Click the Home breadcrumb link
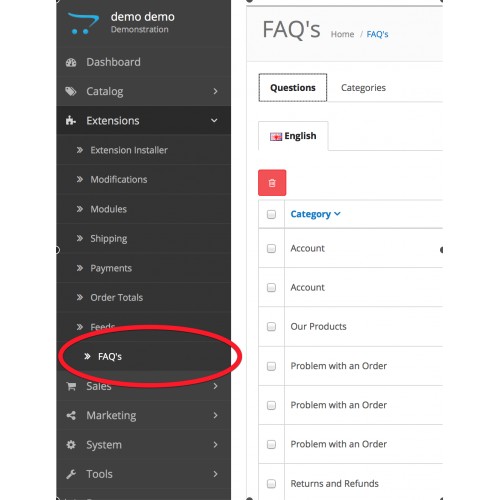The image size is (500, 500). coord(342,34)
